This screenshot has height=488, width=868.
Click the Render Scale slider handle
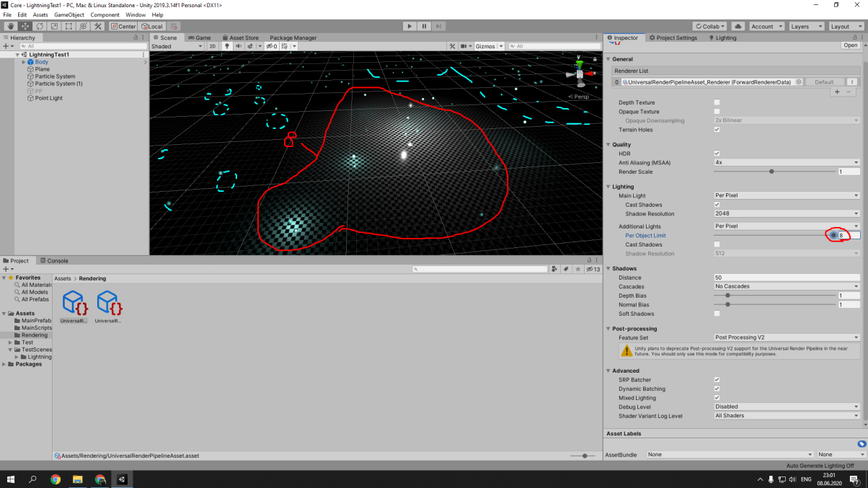coord(771,172)
